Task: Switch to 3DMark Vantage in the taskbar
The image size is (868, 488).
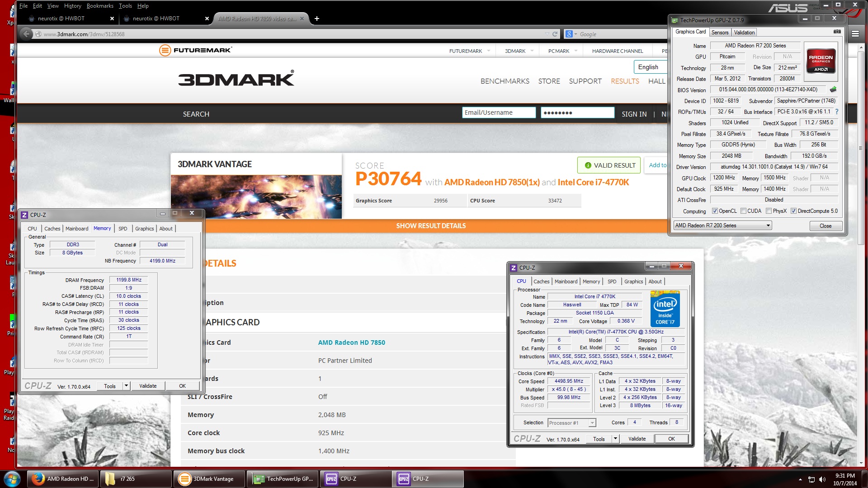Action: pyautogui.click(x=209, y=479)
